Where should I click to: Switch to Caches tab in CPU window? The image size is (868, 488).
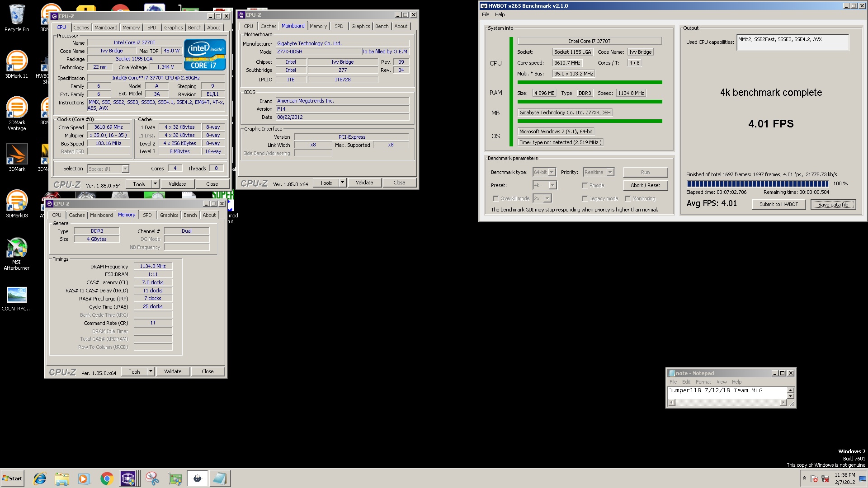pos(81,28)
